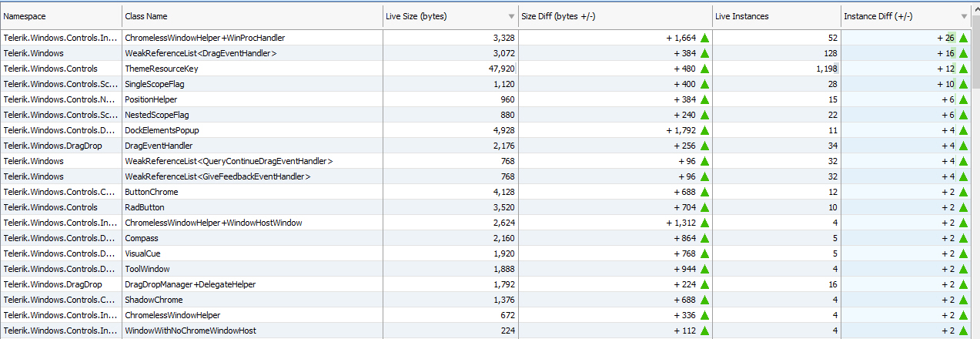
Task: Click the green arrow next to DockElementsPopup's + 1,792
Action: 704,130
